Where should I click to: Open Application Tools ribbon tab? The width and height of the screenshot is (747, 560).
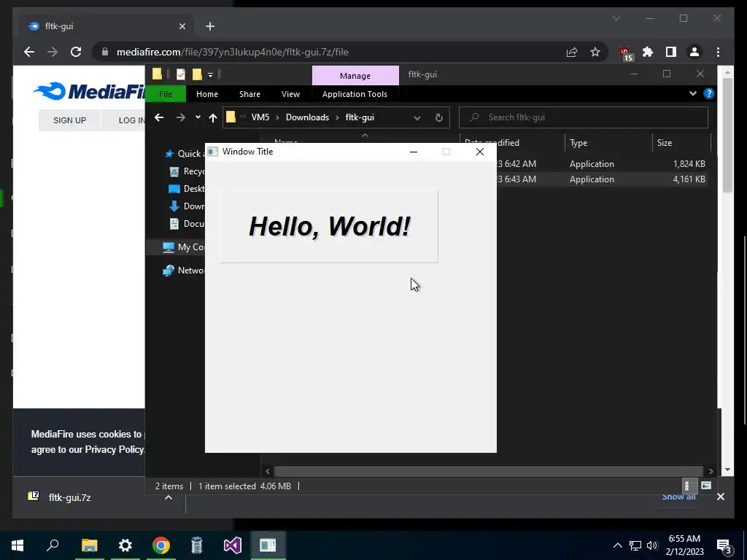coord(355,94)
